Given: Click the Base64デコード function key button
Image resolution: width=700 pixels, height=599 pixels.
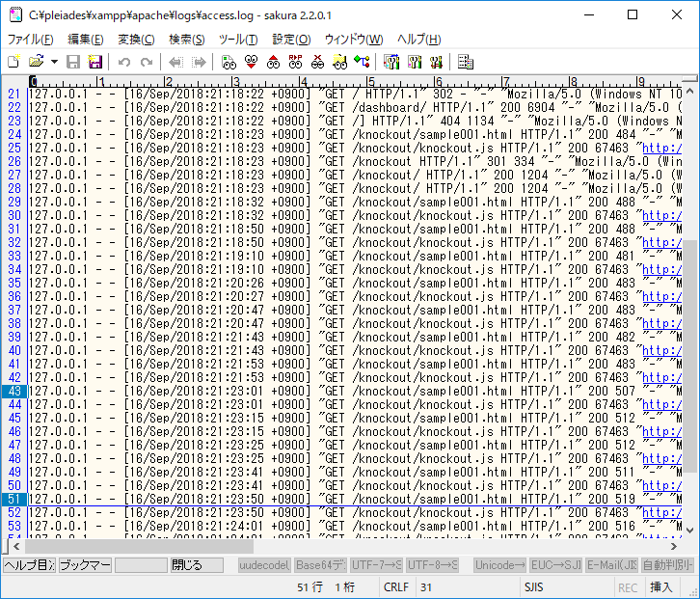Looking at the screenshot, I should tap(320, 565).
